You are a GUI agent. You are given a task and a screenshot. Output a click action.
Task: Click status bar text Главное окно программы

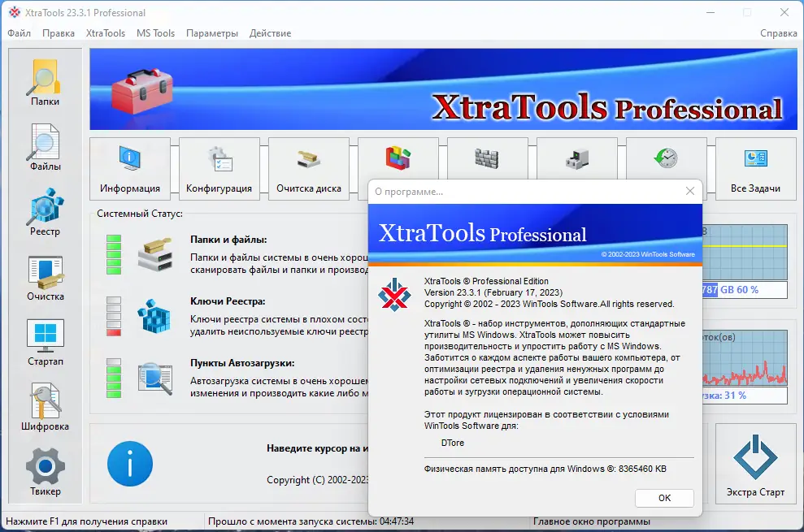592,521
